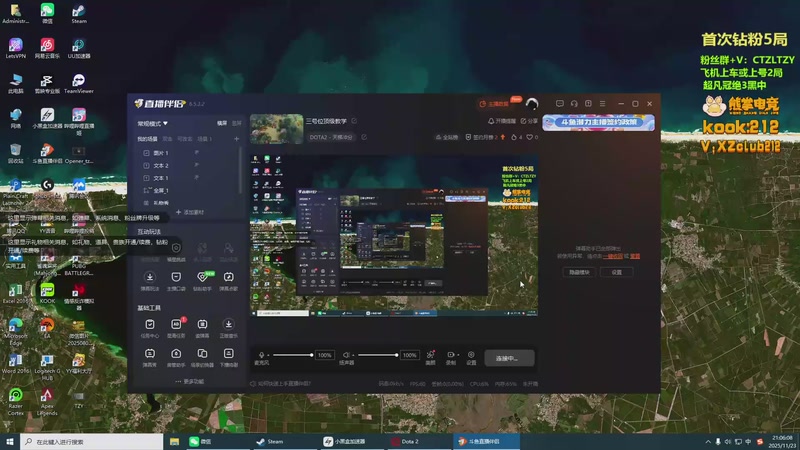Screen dimensions: 800x450
Task: Select the 文本 2 source row
Action: tap(188, 165)
